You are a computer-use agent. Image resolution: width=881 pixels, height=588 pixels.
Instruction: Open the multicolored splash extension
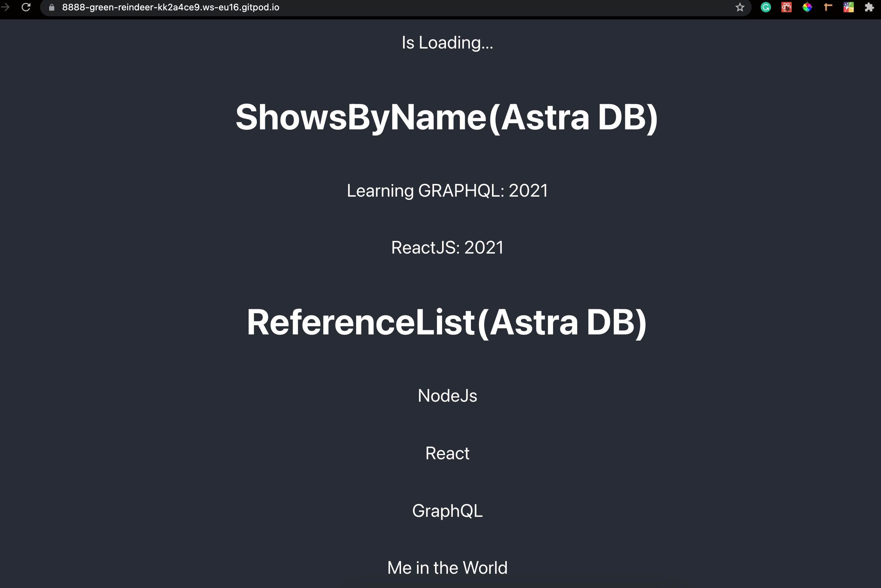point(848,7)
